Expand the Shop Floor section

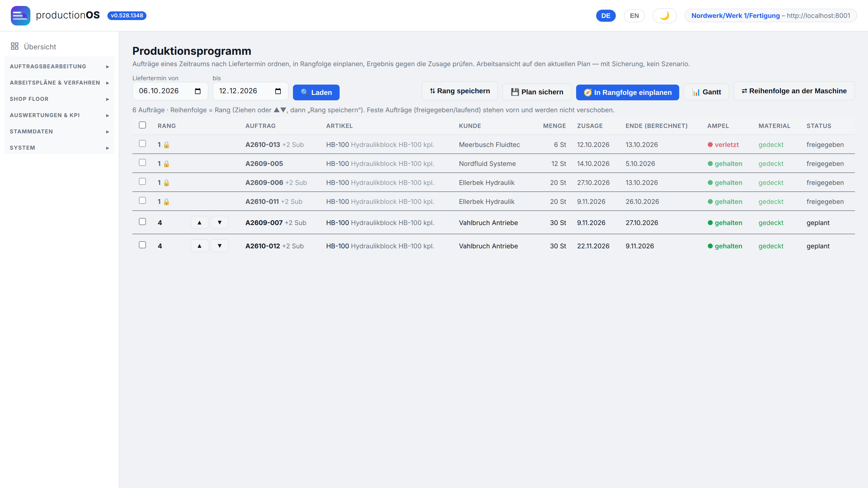(59, 99)
